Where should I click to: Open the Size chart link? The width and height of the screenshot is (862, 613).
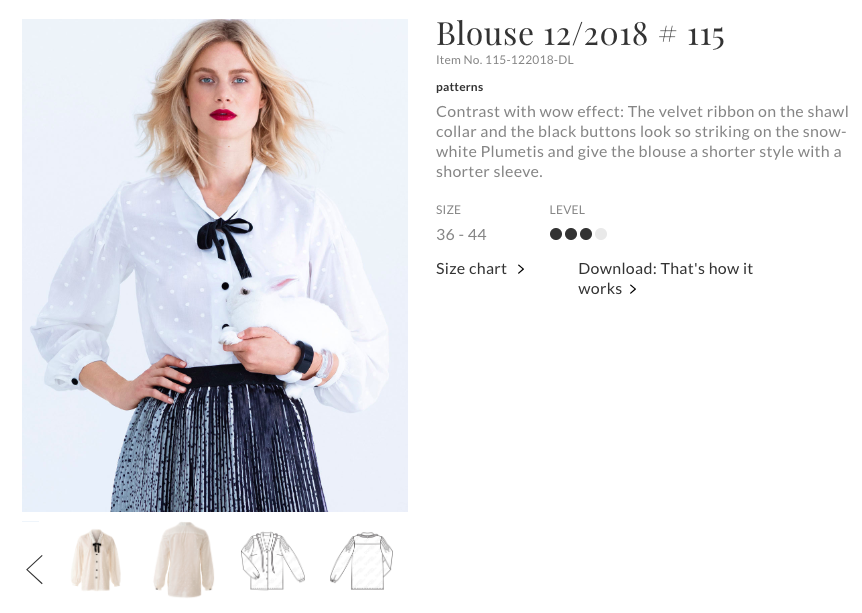coord(471,269)
